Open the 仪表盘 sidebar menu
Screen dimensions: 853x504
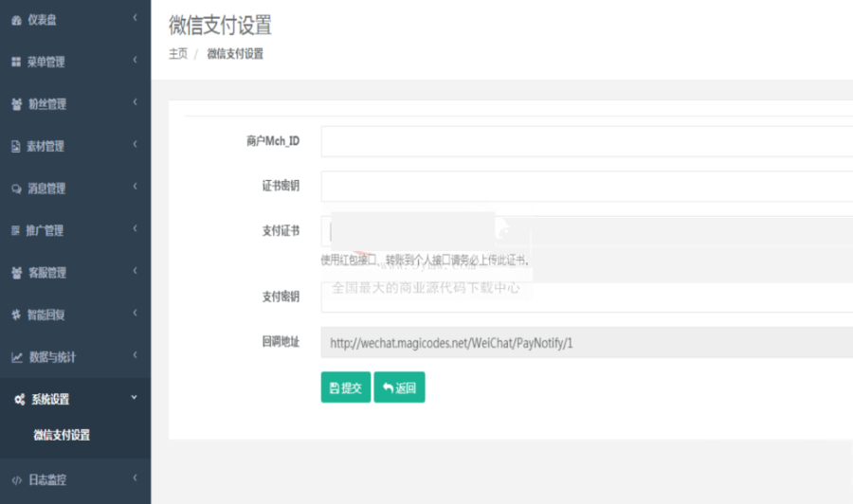tap(75, 20)
